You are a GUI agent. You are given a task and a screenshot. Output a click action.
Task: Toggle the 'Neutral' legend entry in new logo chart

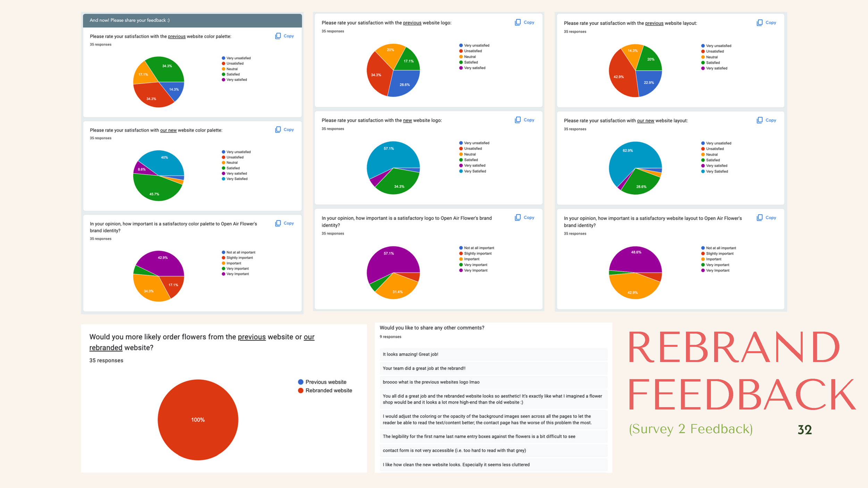(x=469, y=154)
